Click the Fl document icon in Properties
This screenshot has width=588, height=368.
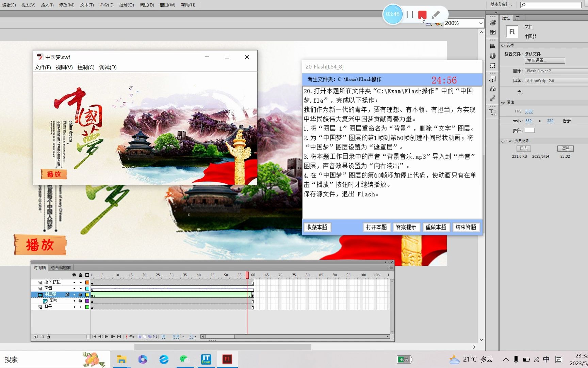[512, 32]
